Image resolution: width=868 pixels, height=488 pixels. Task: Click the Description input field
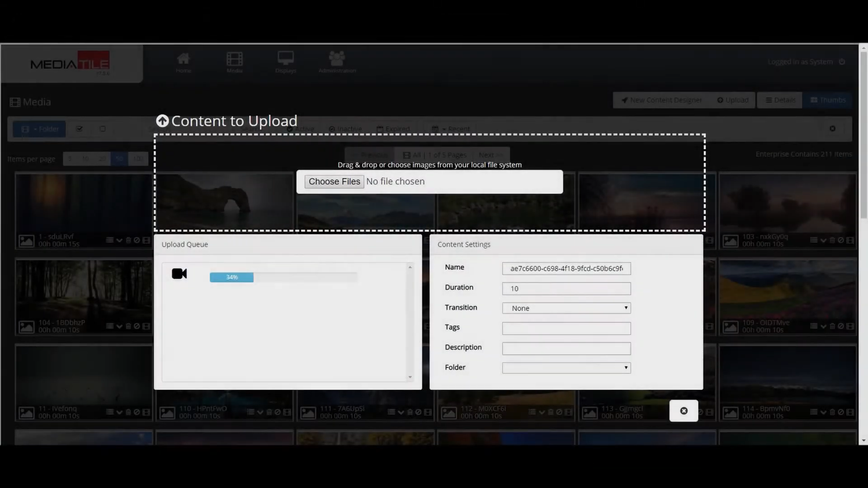(566, 348)
